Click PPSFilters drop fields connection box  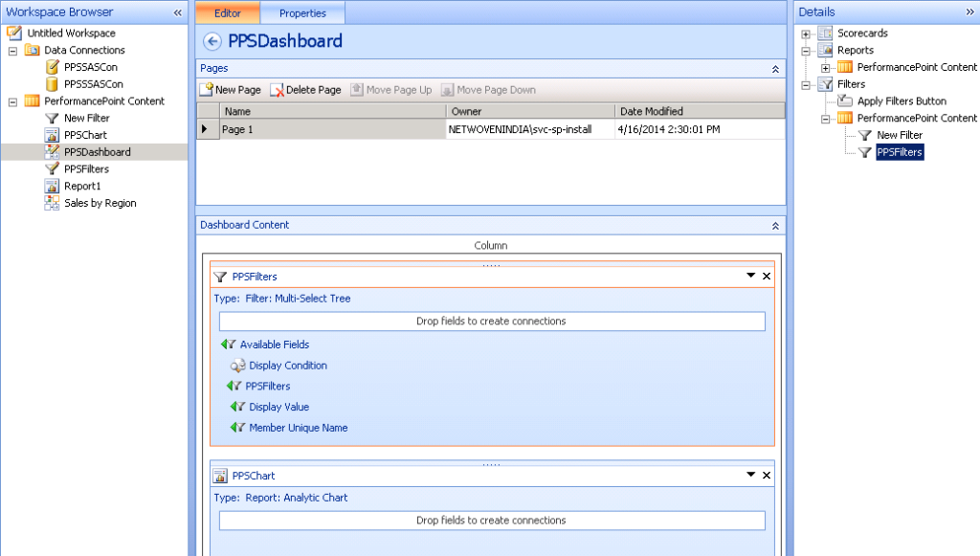click(492, 322)
